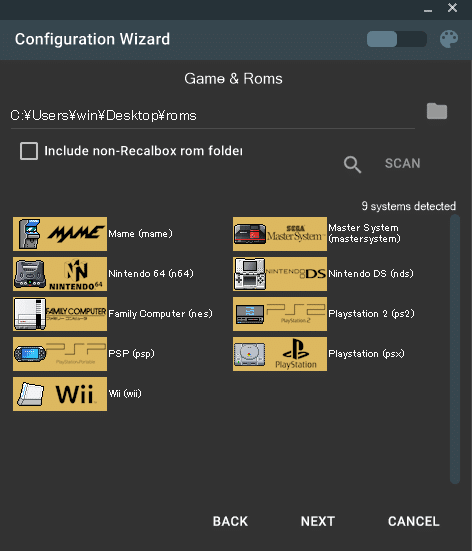Viewport: 472px width, 551px height.
Task: CANCEL the configuration wizard
Action: [414, 521]
